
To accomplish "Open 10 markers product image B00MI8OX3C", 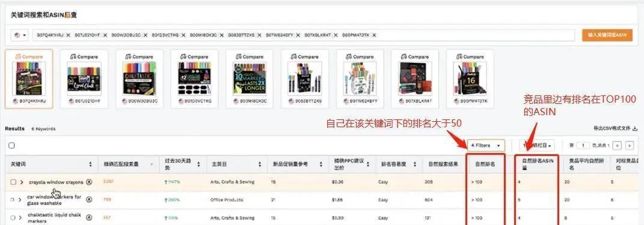I will click(250, 79).
